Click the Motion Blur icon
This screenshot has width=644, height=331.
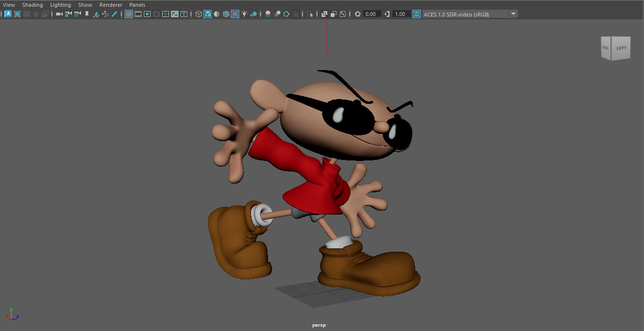[x=277, y=14]
